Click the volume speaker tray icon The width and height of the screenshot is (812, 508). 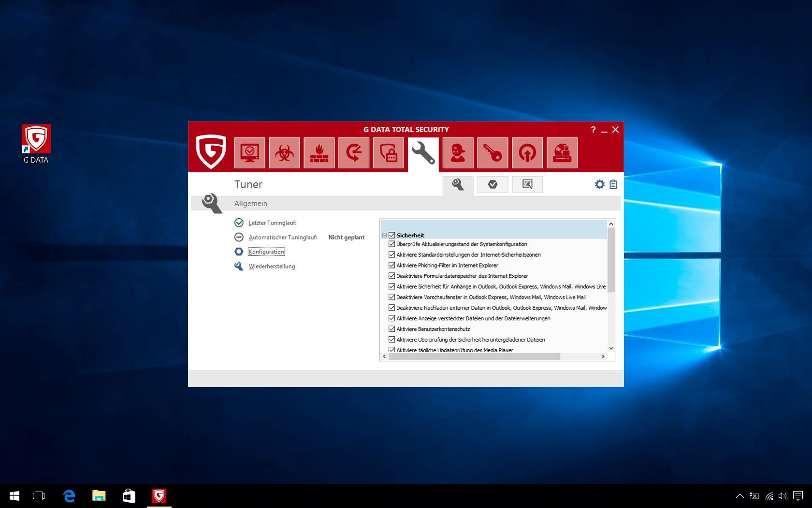783,496
